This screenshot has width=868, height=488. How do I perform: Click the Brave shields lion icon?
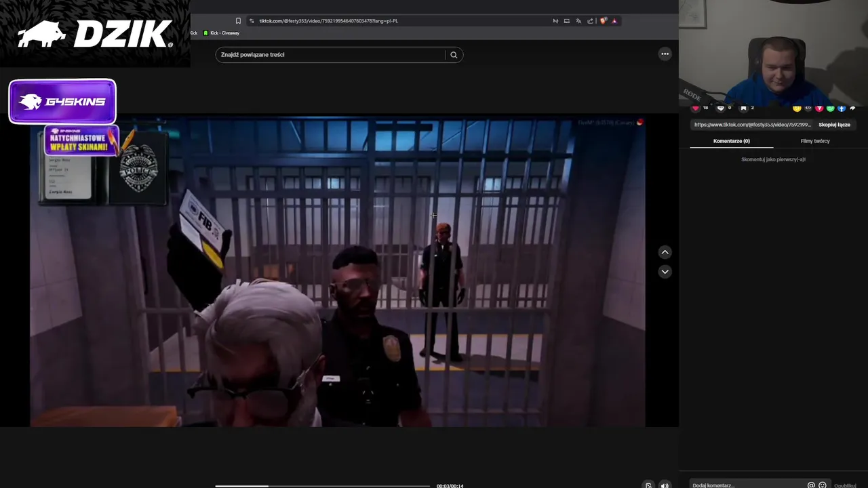point(604,21)
